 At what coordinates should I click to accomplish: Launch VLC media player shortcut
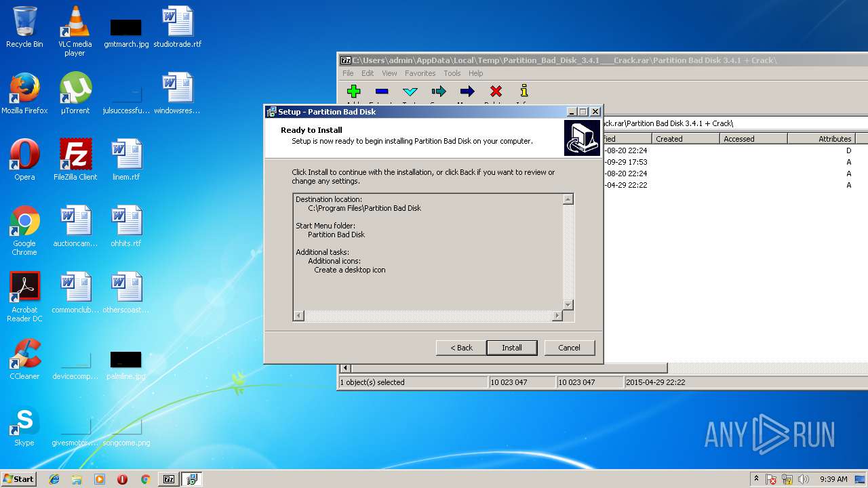(x=75, y=31)
